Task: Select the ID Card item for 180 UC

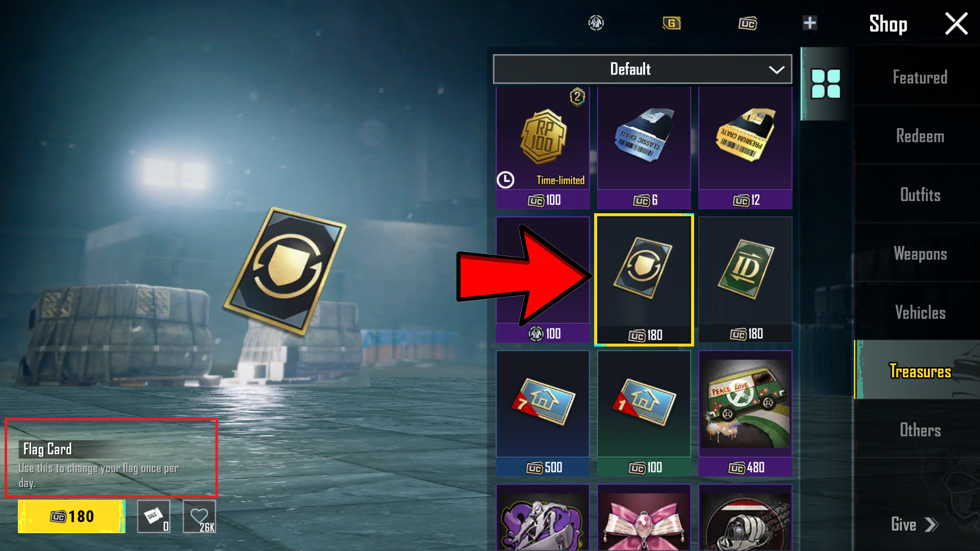Action: pos(745,280)
